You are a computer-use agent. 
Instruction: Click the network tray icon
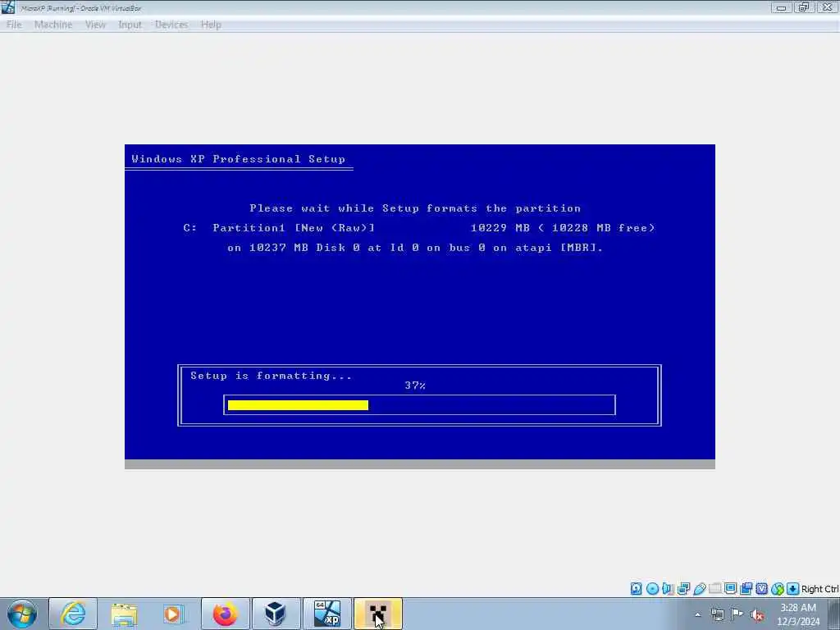(717, 614)
